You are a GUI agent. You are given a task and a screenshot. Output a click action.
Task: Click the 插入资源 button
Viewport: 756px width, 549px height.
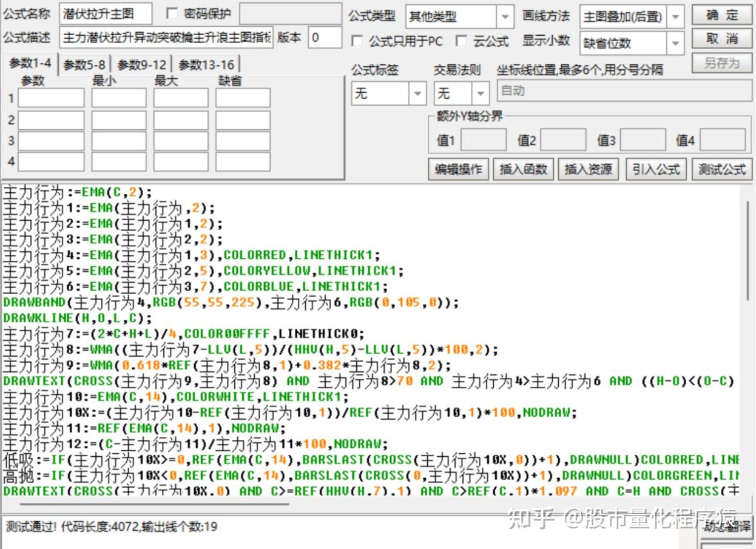pos(589,169)
